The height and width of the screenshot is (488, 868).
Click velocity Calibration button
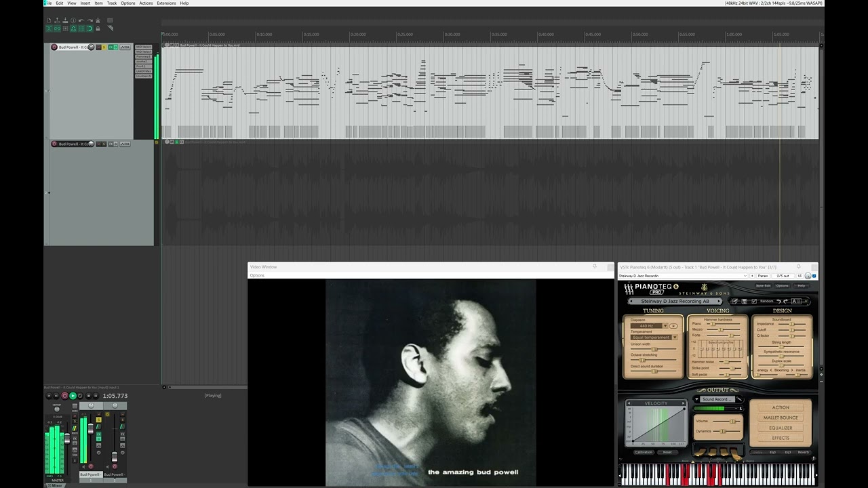(644, 452)
